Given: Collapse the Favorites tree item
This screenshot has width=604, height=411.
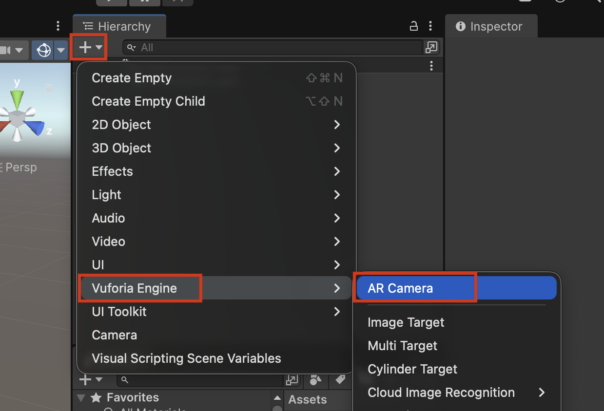Looking at the screenshot, I should 82,399.
